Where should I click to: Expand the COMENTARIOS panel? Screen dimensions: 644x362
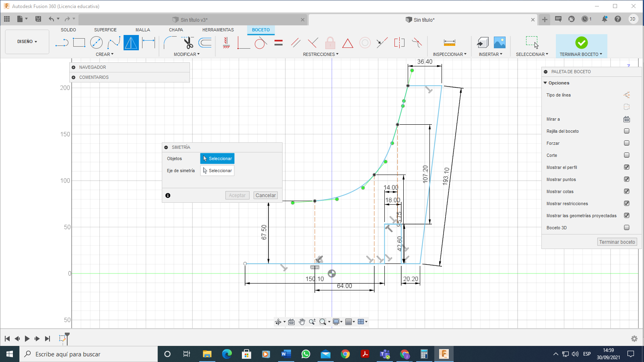click(74, 77)
